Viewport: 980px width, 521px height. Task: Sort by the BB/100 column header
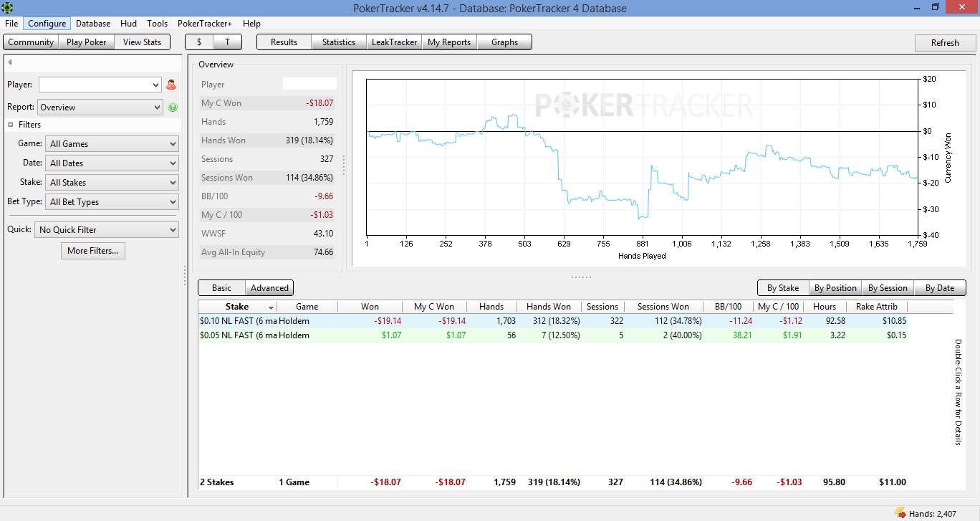click(728, 307)
